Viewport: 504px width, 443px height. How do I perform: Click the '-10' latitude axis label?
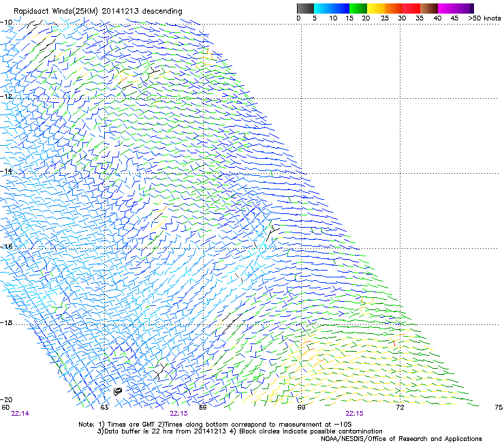[x=6, y=22]
